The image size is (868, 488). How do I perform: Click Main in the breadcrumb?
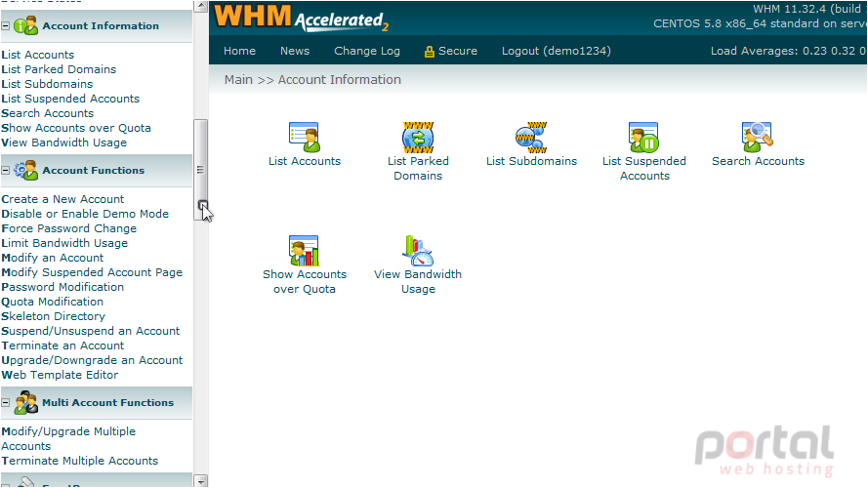click(238, 80)
